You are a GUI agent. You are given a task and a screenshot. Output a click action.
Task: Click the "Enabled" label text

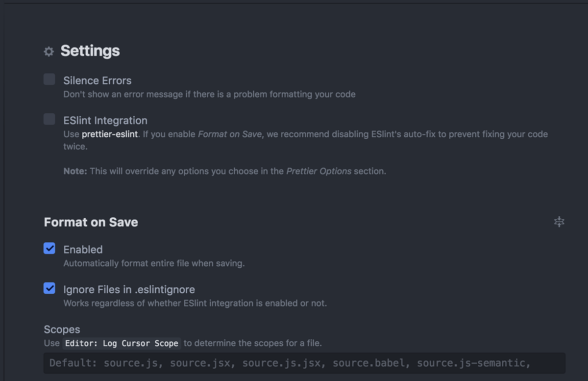coord(83,250)
